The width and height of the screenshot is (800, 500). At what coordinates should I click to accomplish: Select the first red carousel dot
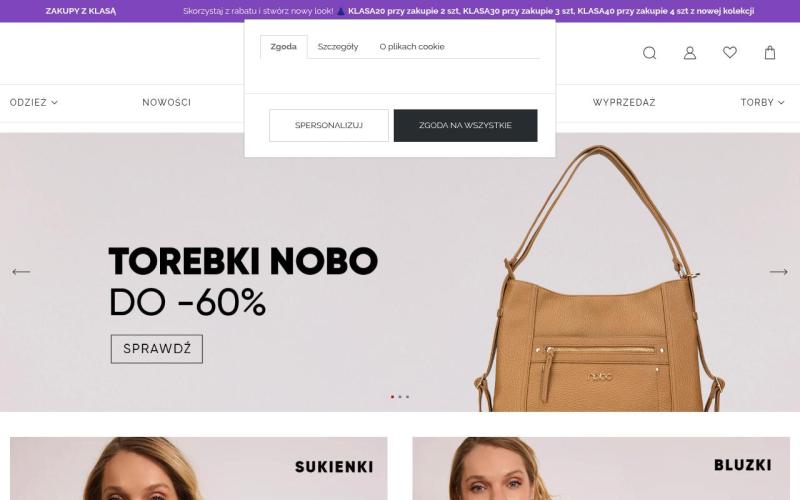[392, 396]
